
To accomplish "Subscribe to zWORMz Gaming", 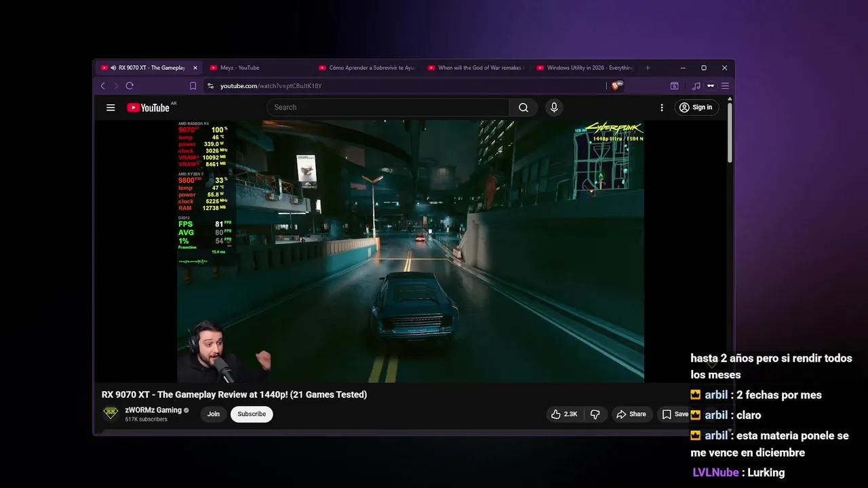I will point(252,414).
